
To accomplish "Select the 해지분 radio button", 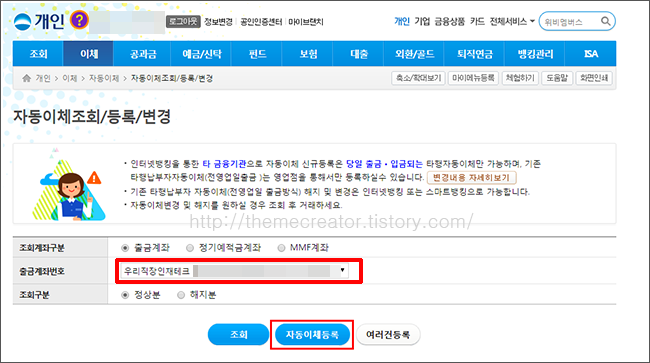I will (181, 295).
